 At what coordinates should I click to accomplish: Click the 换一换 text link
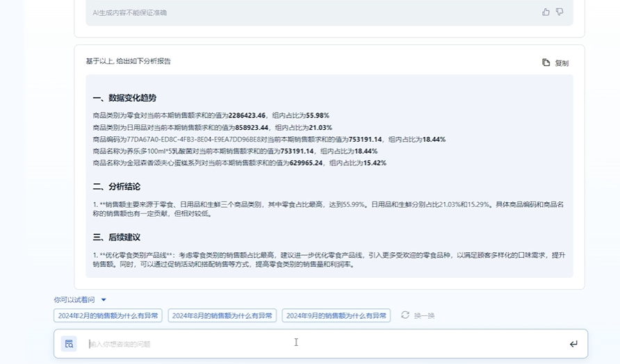[x=424, y=315]
